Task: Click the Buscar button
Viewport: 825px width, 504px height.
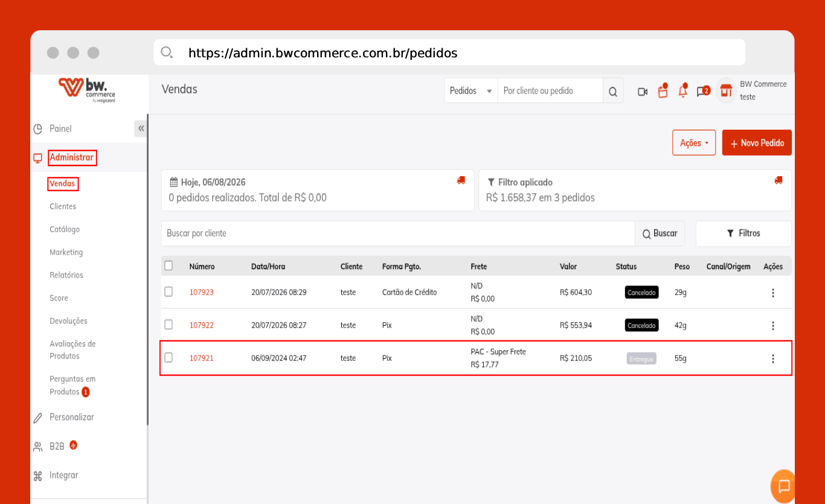Action: [x=660, y=234]
